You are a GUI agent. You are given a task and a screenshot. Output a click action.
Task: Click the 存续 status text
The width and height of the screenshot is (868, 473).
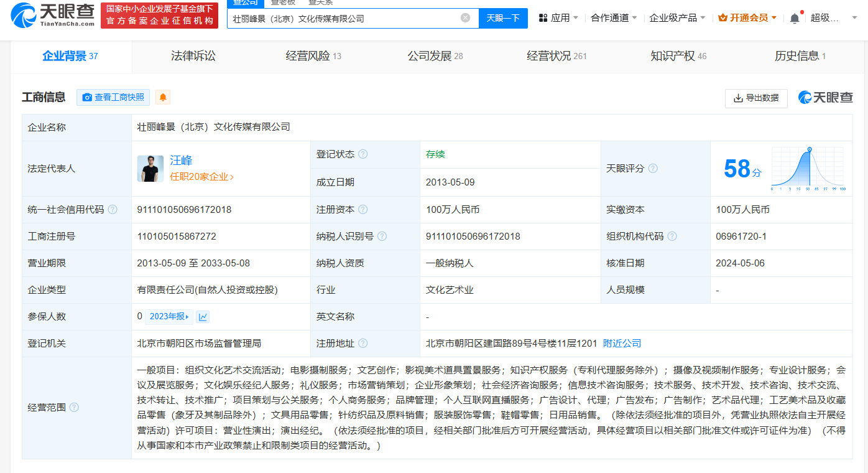pos(435,154)
